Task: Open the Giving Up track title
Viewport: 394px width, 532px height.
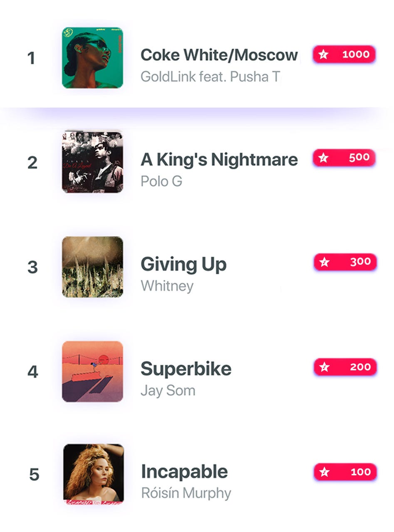Action: [183, 265]
